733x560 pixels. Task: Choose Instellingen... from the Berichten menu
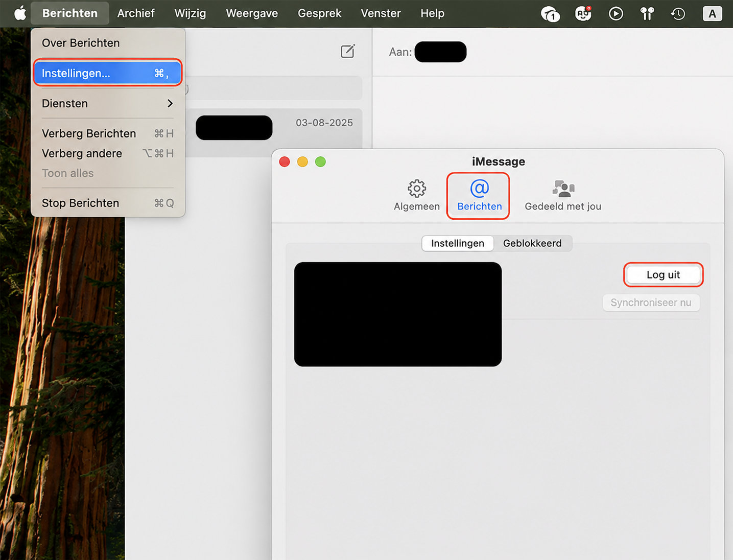(x=108, y=73)
